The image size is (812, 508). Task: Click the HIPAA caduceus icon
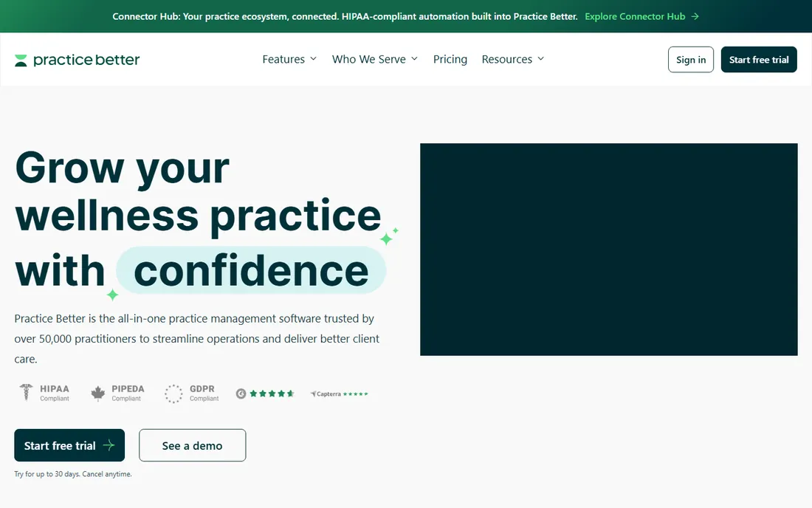(26, 393)
